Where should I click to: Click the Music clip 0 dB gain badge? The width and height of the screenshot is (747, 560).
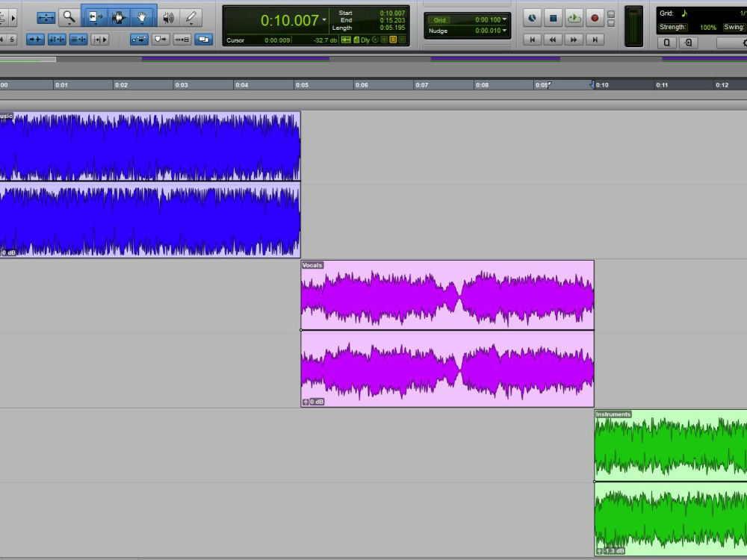pyautogui.click(x=8, y=253)
